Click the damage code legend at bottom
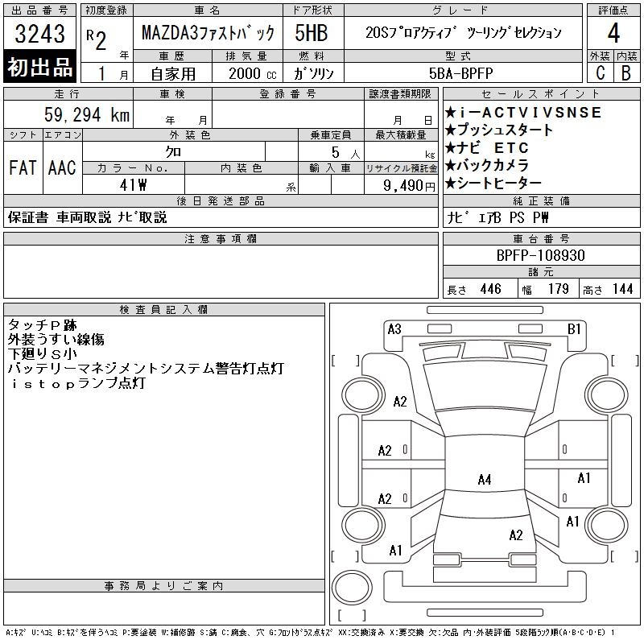The image size is (644, 644). 311,633
